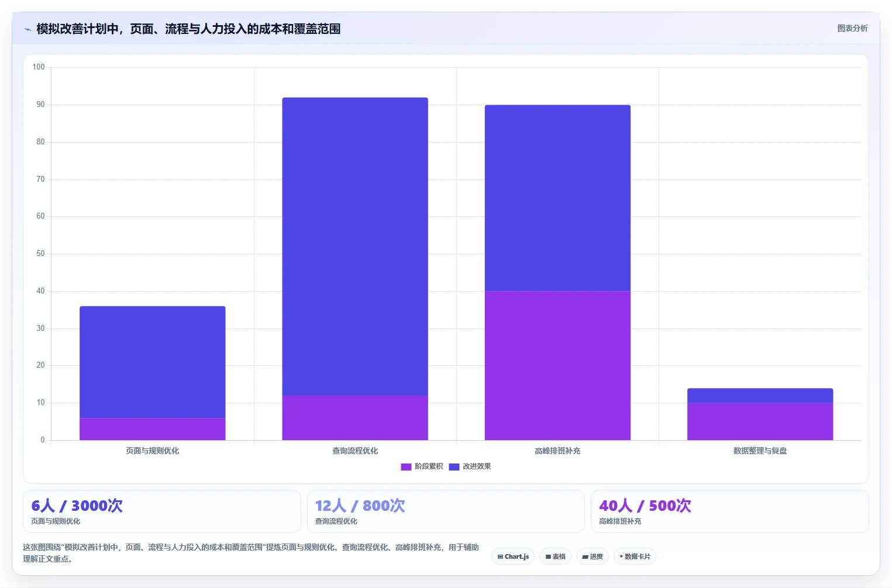Click the Chart.js tag
Screen dimensions: 892x588
[513, 556]
